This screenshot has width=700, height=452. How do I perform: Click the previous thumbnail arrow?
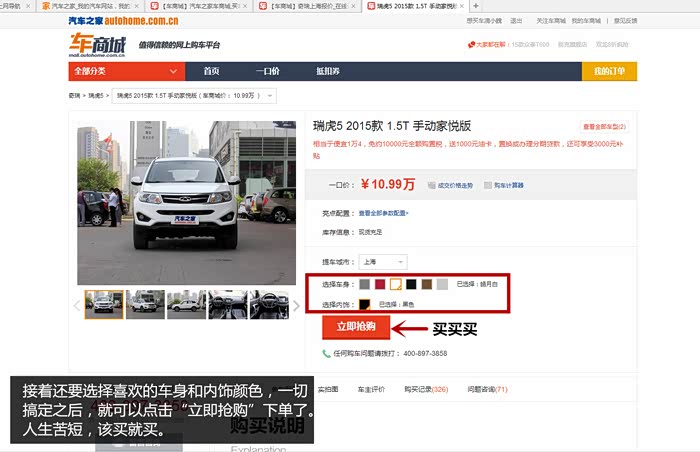coord(78,305)
